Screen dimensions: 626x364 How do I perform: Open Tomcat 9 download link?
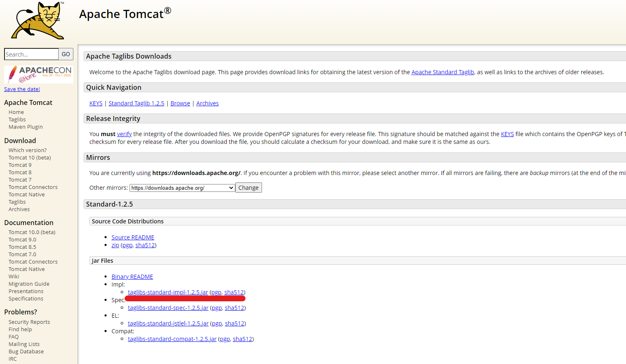[20, 165]
